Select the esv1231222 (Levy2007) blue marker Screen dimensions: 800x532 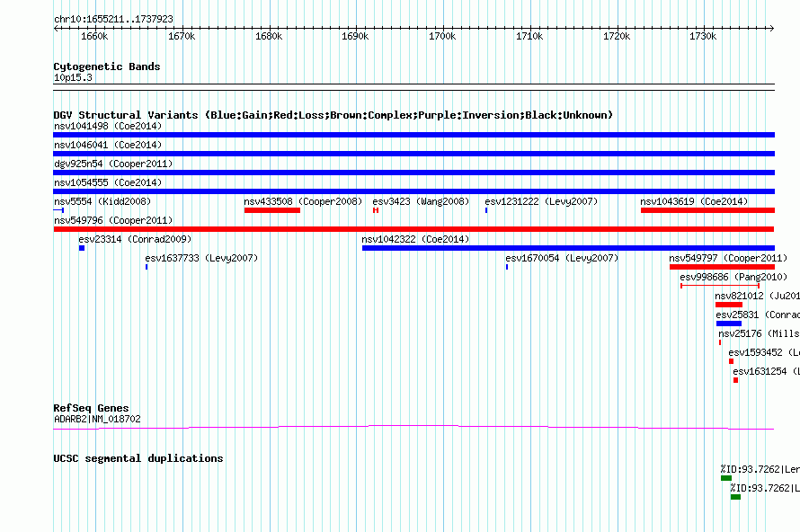click(486, 210)
